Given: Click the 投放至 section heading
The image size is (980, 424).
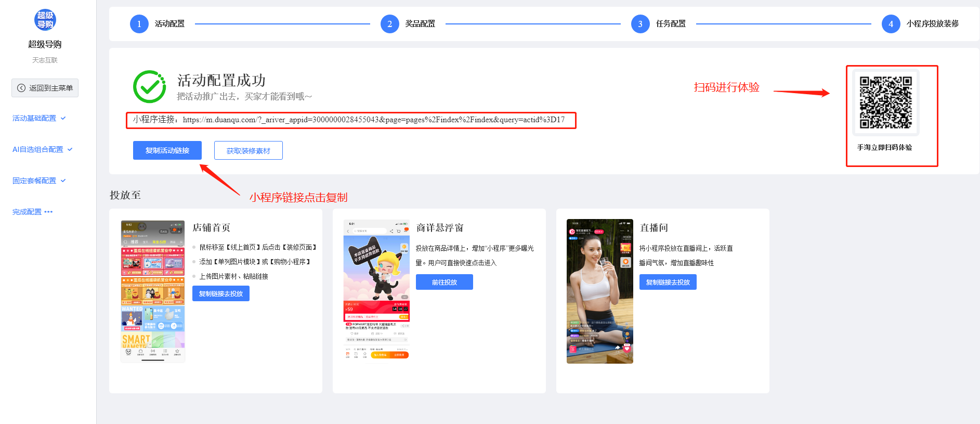Looking at the screenshot, I should coord(125,195).
